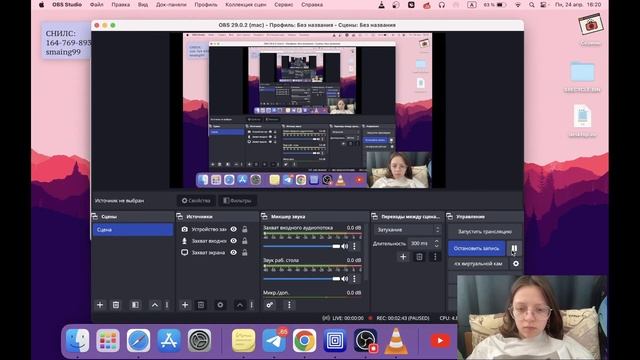
Task: Open the Сервис menu
Action: coord(284,5)
